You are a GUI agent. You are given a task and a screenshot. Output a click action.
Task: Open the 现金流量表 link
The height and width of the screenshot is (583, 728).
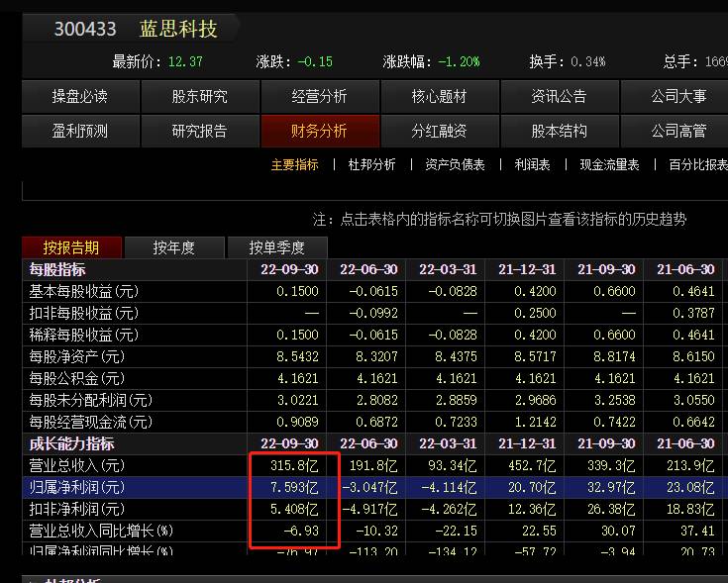click(609, 164)
